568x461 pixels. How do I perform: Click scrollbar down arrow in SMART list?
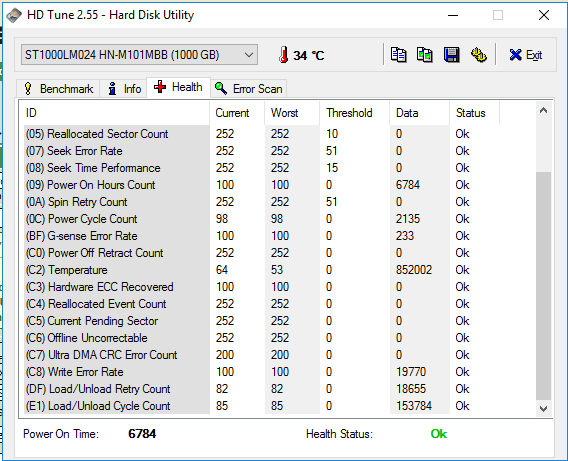[543, 408]
